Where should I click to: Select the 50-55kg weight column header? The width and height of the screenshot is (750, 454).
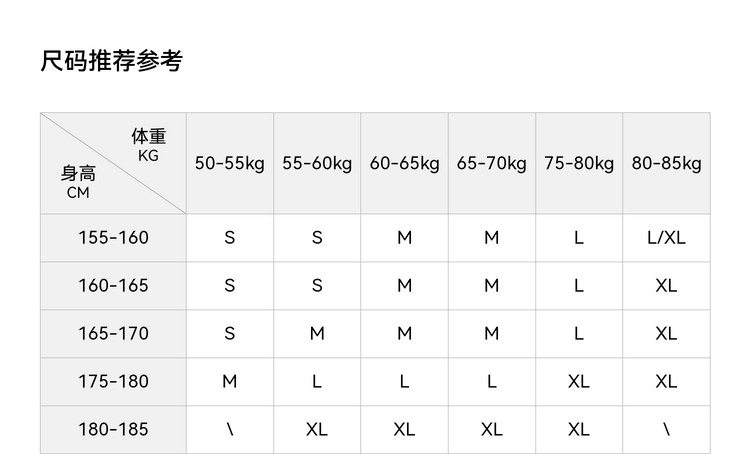click(x=230, y=164)
